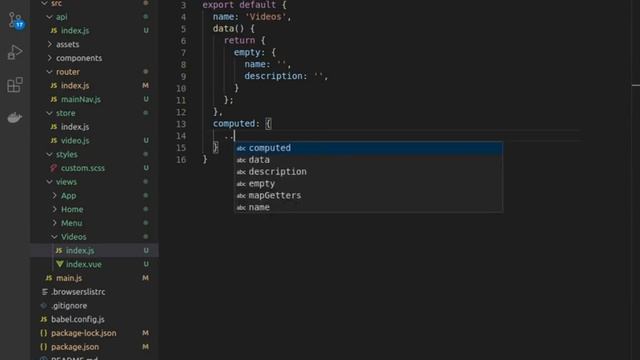Open video.js file
The height and width of the screenshot is (360, 640).
click(75, 140)
